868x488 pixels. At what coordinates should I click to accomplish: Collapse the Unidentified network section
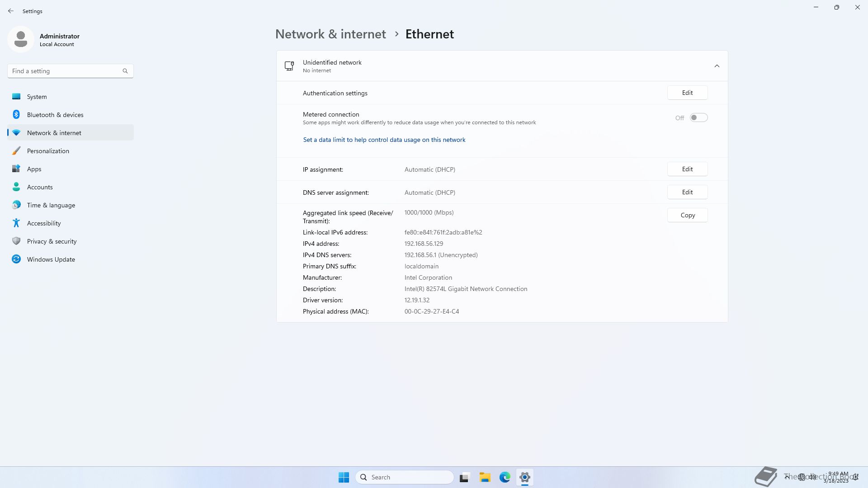(x=717, y=66)
